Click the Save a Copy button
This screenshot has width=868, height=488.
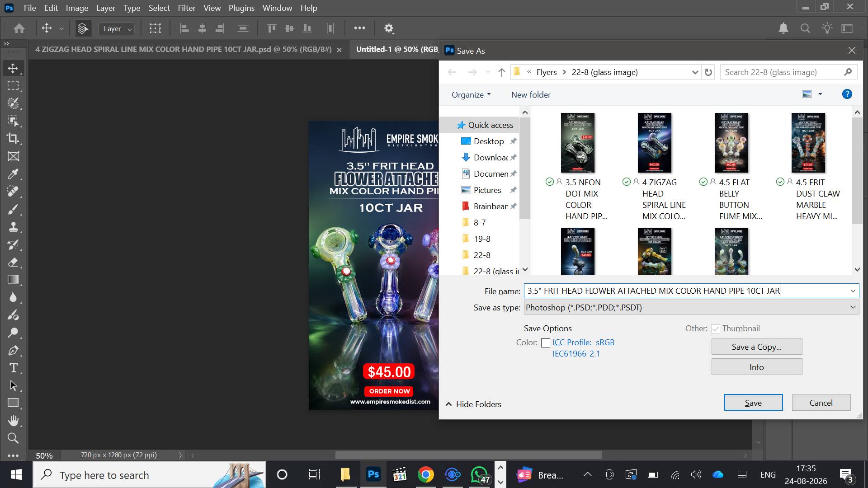757,347
